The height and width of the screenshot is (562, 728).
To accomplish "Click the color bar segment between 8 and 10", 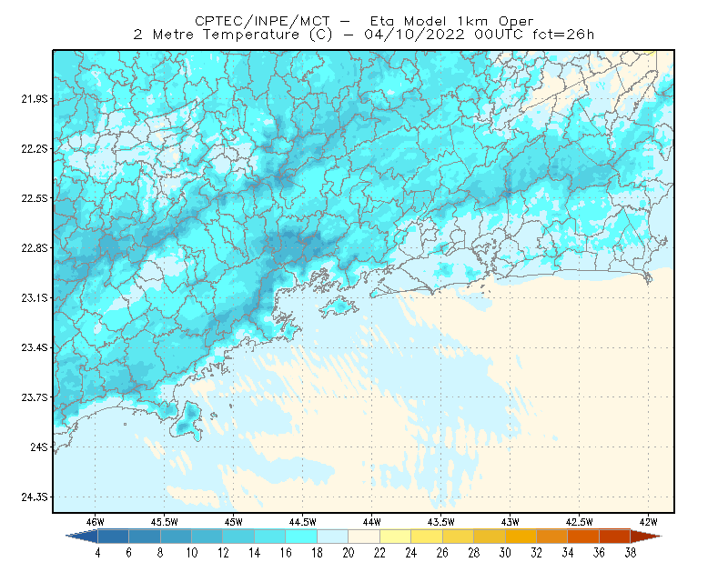I will pyautogui.click(x=176, y=537).
